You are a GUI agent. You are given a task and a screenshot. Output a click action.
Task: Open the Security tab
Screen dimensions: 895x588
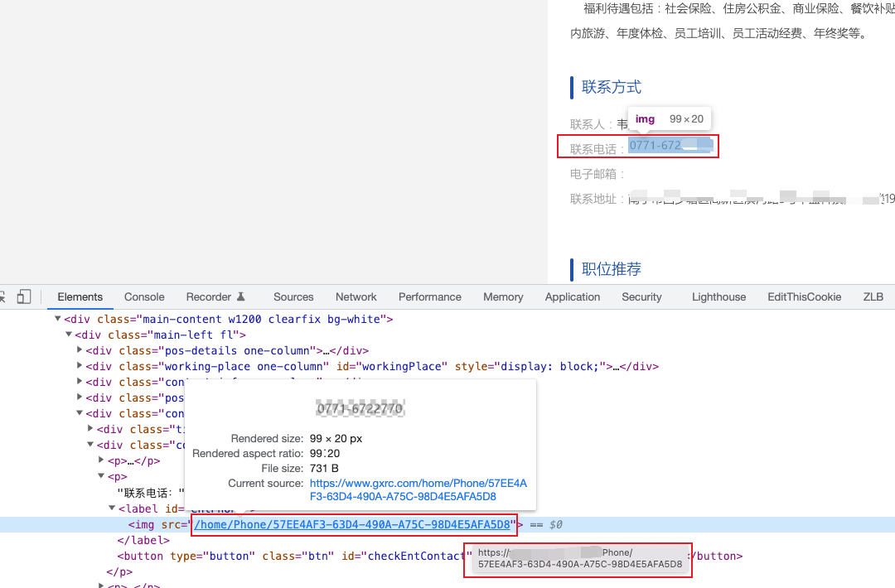coord(641,297)
